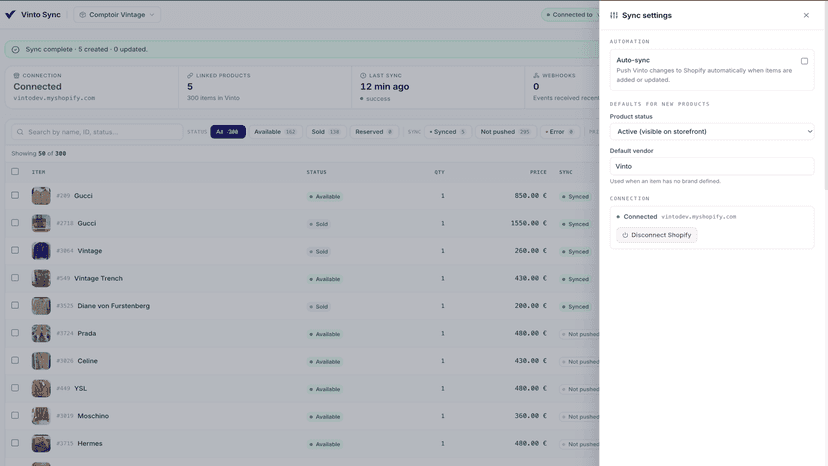Click the Connection card icon
828x466 pixels.
point(16,76)
